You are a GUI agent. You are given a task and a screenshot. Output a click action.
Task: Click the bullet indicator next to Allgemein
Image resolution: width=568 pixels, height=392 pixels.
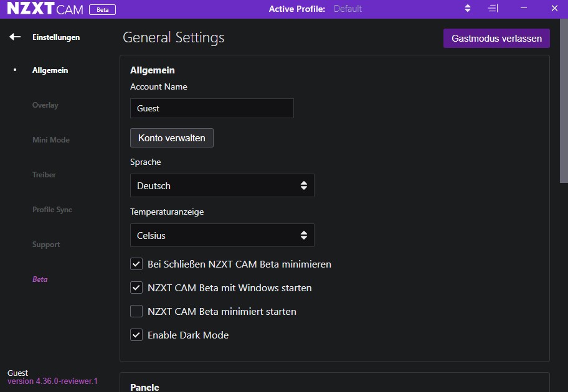pyautogui.click(x=14, y=70)
